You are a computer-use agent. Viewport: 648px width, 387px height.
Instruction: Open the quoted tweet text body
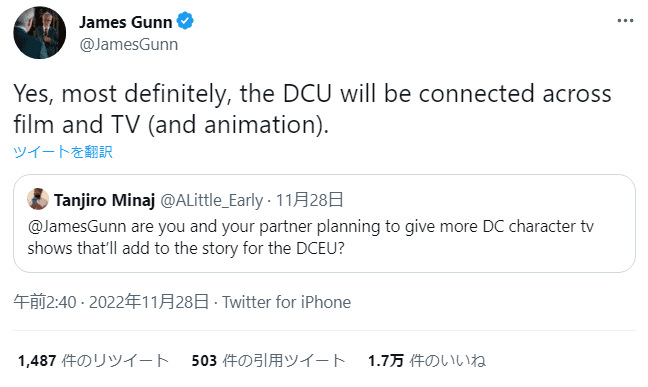311,237
